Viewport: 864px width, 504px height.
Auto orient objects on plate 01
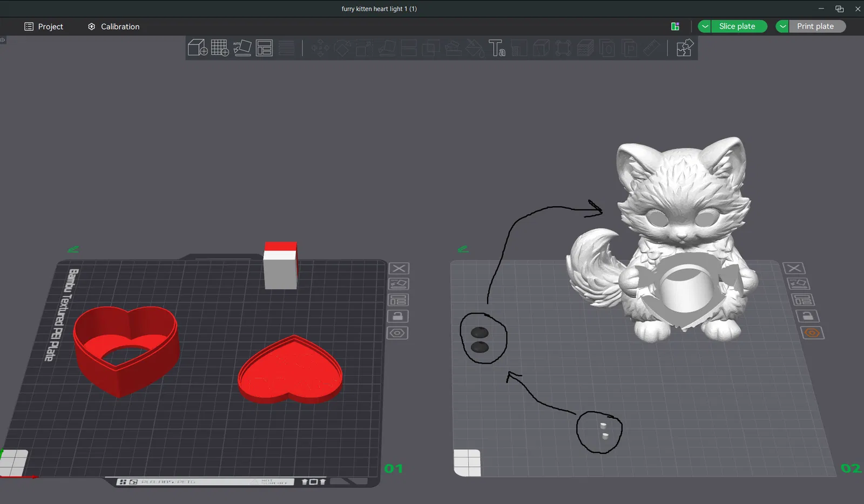pyautogui.click(x=399, y=284)
